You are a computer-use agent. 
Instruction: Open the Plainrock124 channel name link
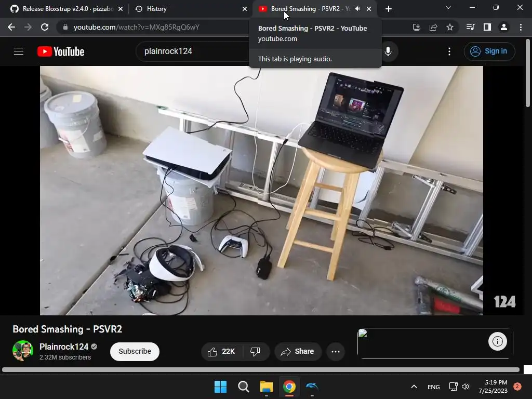pos(64,347)
